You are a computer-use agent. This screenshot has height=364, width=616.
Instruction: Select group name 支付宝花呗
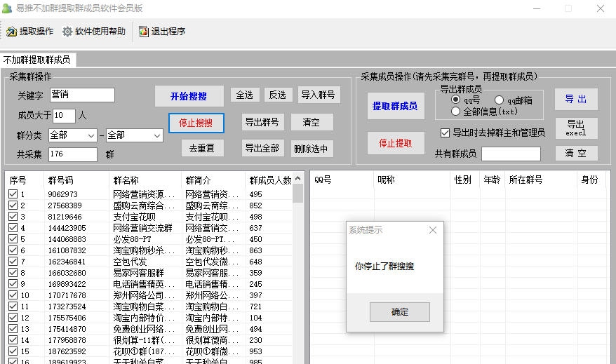(134, 217)
